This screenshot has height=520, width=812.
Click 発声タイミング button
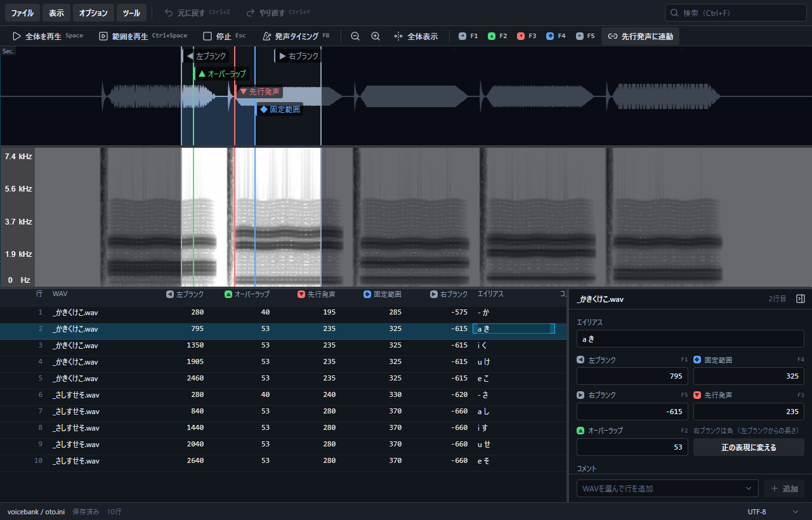(296, 36)
